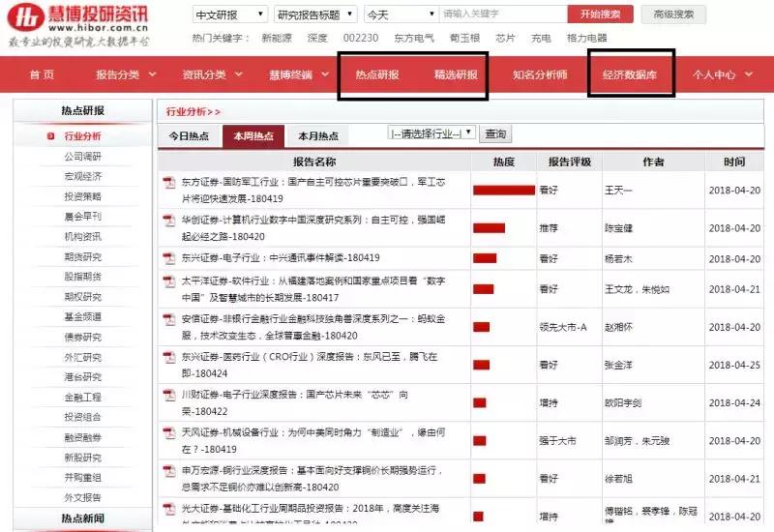
Task: Open PDF icon for 太平洋证券-软件行业 report
Action: tap(169, 281)
